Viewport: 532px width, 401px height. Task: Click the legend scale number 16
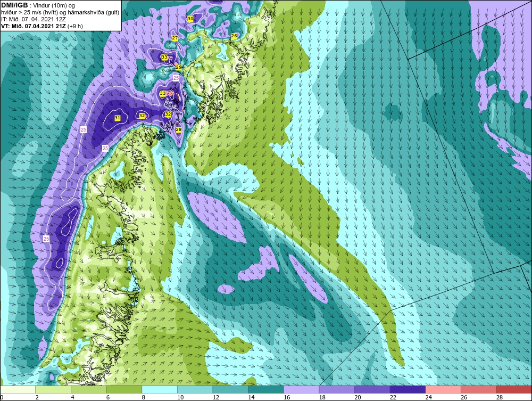287,397
